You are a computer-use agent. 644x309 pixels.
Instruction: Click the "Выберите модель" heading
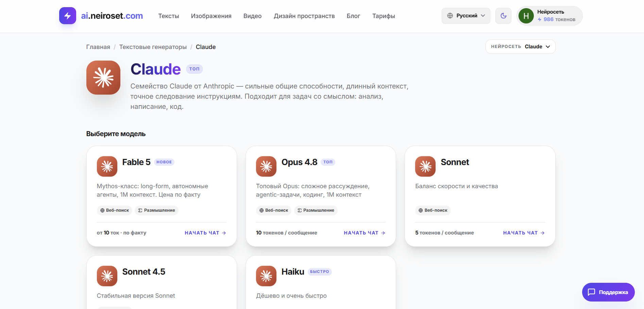pyautogui.click(x=116, y=134)
